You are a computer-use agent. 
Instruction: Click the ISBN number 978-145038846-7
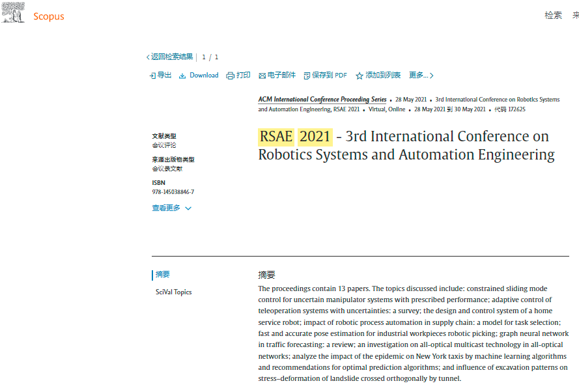pyautogui.click(x=173, y=192)
